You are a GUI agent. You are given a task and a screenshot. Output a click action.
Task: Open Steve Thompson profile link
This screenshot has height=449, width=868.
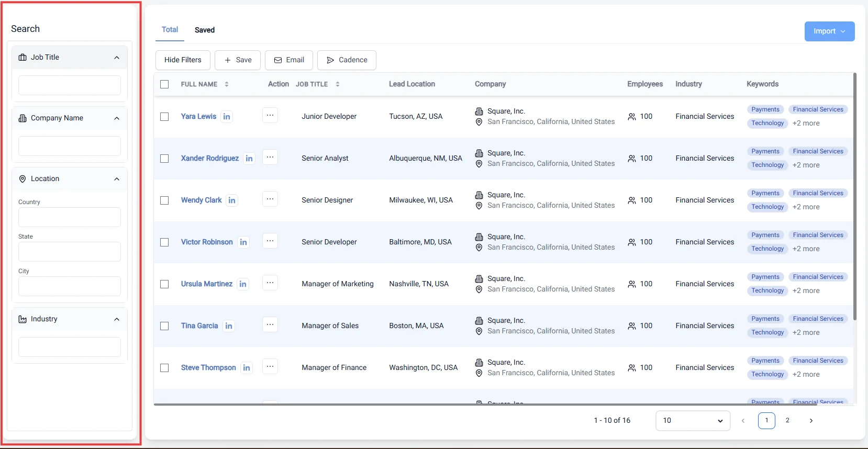tap(208, 368)
